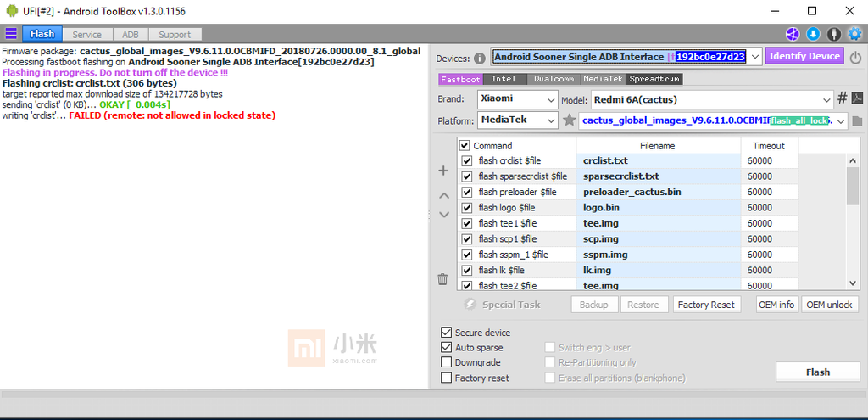Click the favorite star icon

tap(569, 120)
